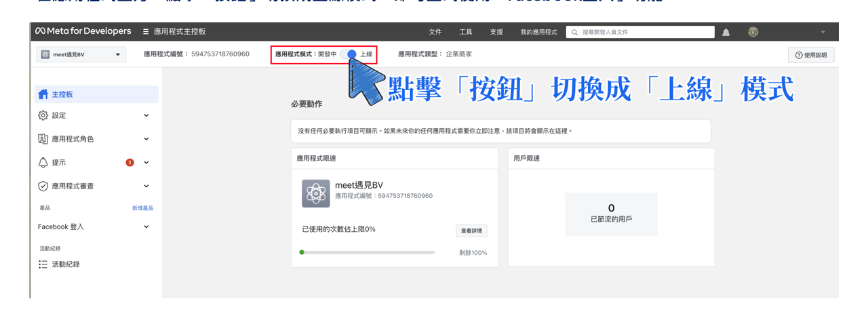Viewport: 868px width, 318px height.
Task: Click the red notification badge on 提示
Action: [130, 163]
